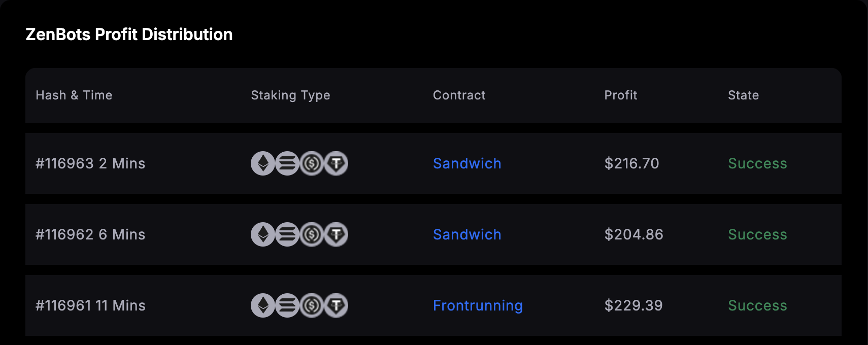This screenshot has width=868, height=345.
Task: Open Sandwich contract link for #116963
Action: (467, 163)
